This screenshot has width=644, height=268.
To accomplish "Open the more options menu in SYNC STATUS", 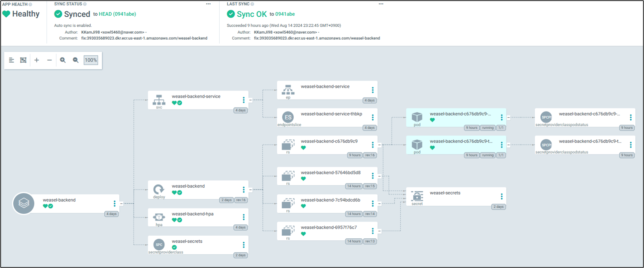I will pyautogui.click(x=208, y=4).
